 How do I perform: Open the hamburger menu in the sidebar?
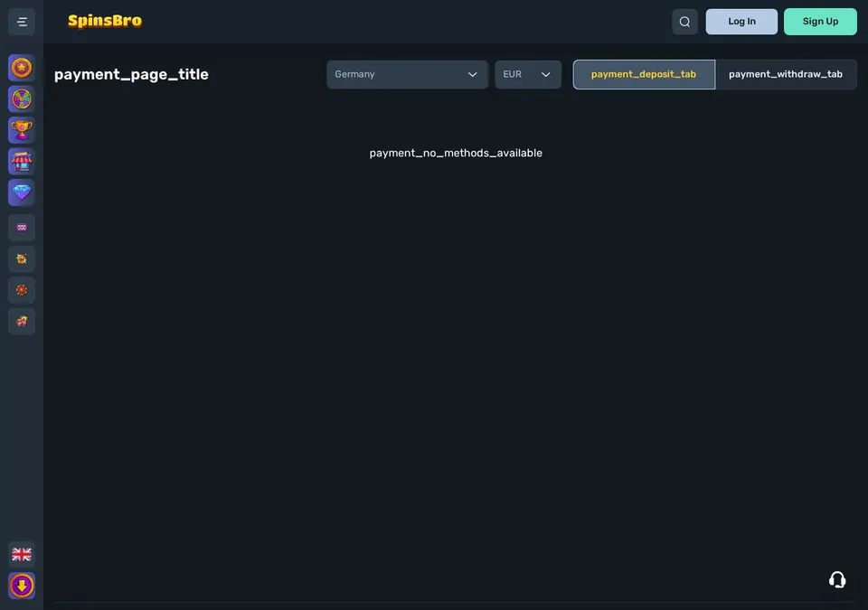[x=22, y=23]
